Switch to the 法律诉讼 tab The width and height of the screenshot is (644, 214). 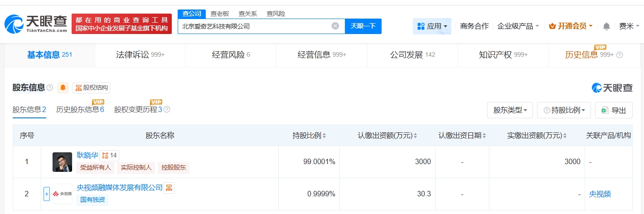pyautogui.click(x=140, y=55)
